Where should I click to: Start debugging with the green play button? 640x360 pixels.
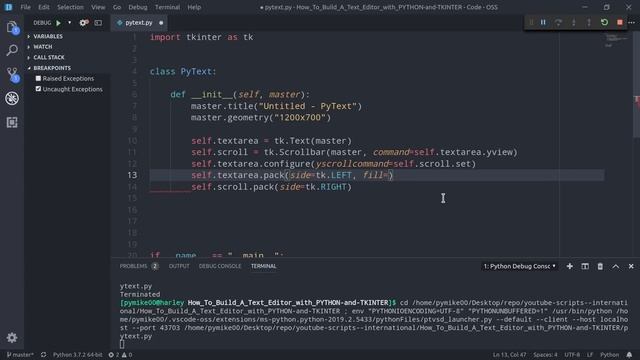[x=58, y=23]
